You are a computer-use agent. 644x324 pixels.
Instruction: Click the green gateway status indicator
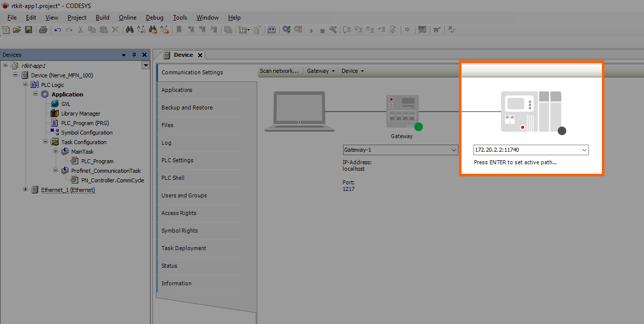[x=418, y=127]
